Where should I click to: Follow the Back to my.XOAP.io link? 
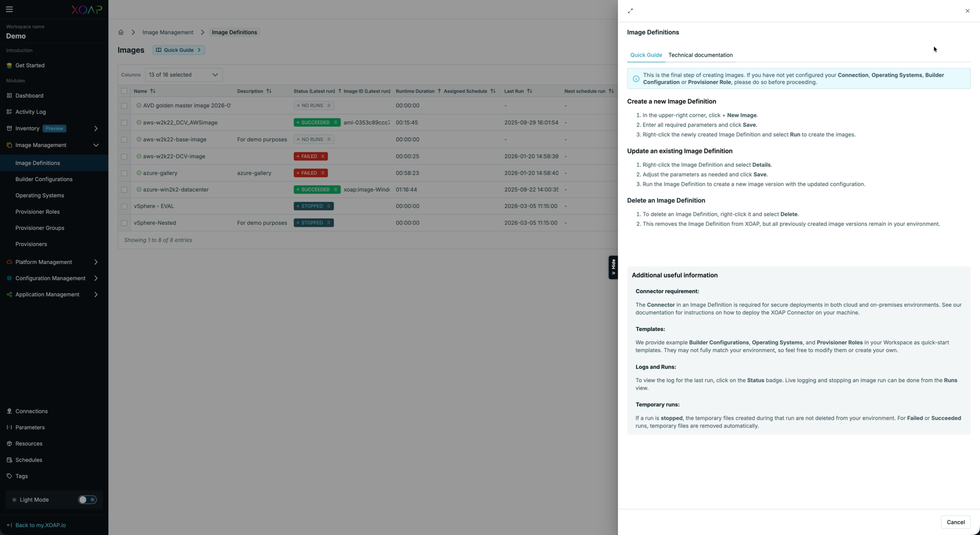[x=40, y=525]
